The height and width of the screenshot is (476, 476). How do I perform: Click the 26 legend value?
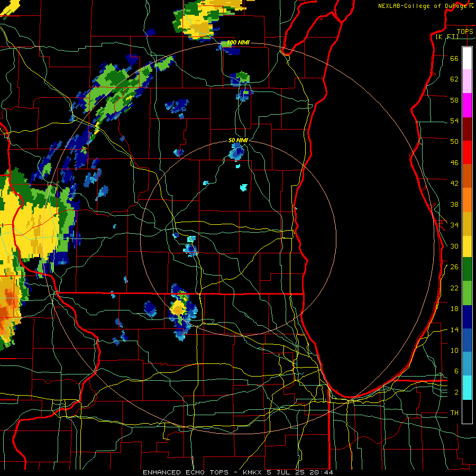coord(454,267)
